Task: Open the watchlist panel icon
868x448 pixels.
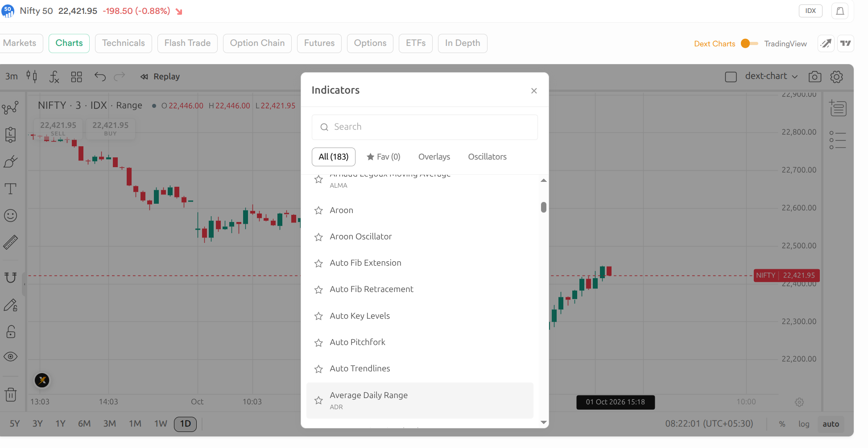Action: [838, 108]
